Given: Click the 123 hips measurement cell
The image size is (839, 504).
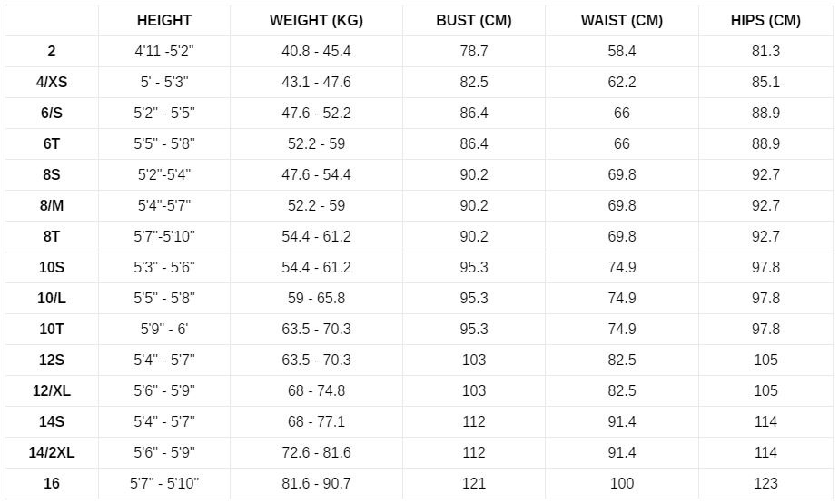Looking at the screenshot, I should [x=765, y=484].
